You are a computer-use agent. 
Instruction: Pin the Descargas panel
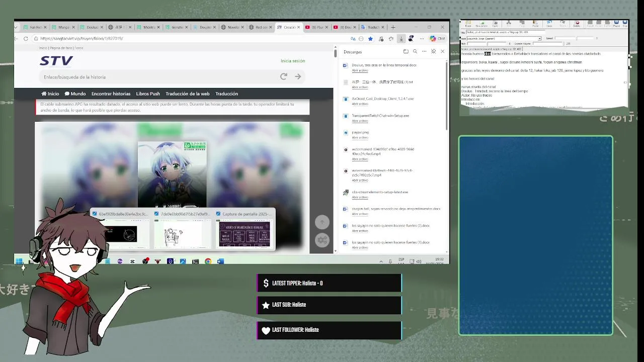tap(433, 51)
